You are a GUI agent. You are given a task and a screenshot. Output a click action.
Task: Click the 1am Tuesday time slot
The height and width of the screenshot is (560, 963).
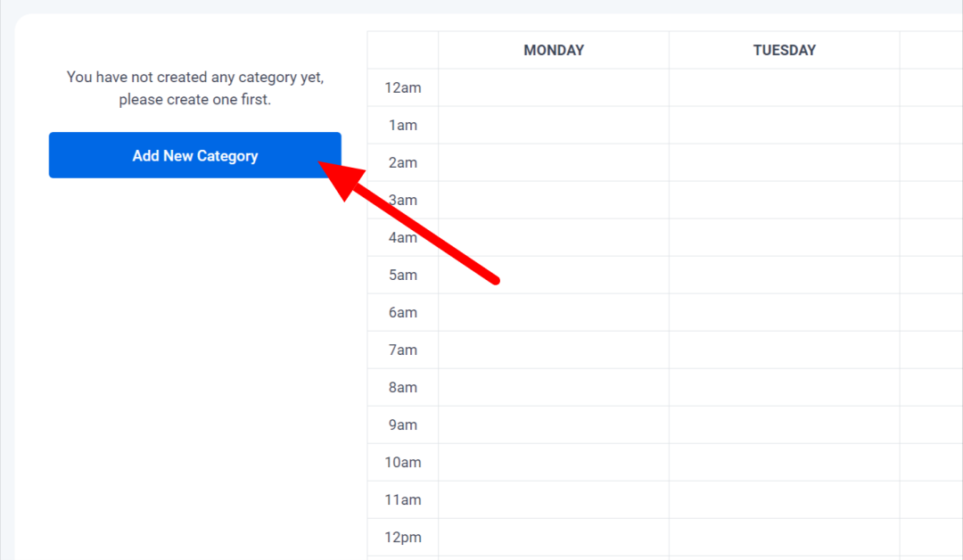[784, 125]
